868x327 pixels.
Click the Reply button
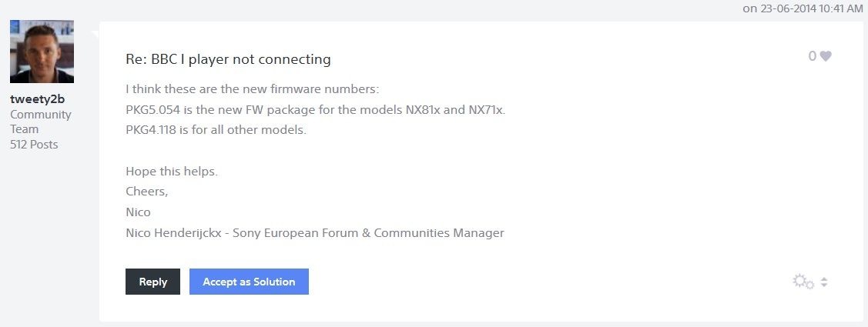152,282
